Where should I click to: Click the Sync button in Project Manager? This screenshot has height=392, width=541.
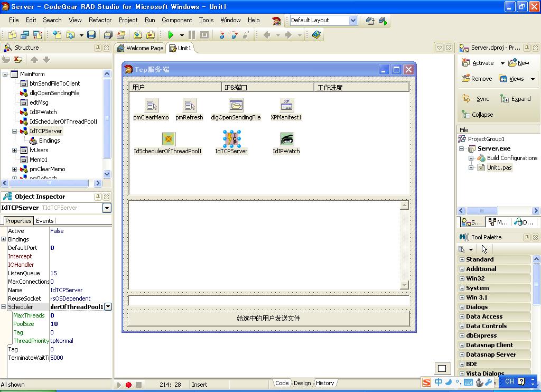point(475,99)
